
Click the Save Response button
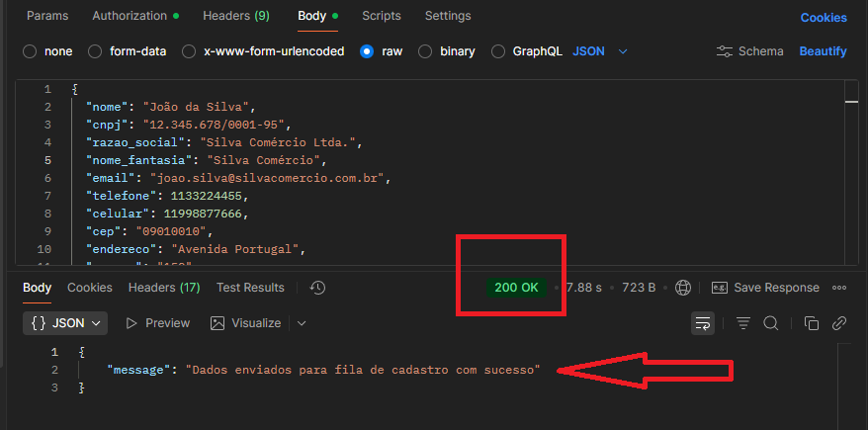coord(765,288)
